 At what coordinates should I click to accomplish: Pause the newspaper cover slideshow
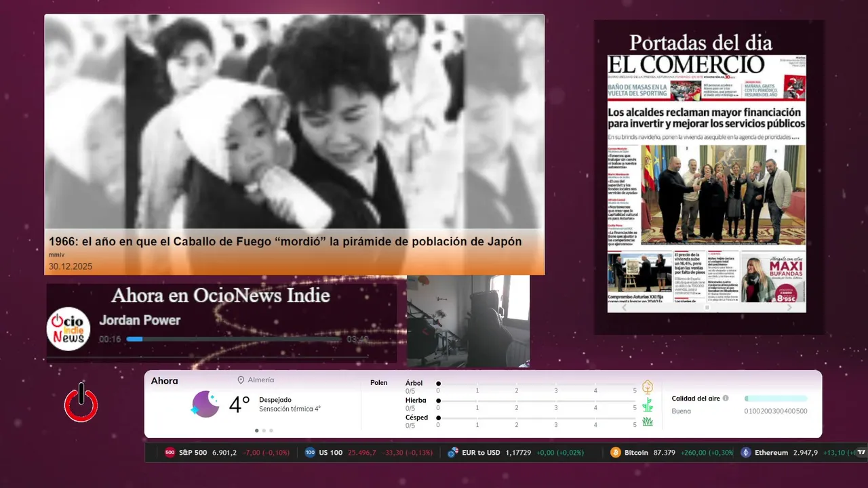point(707,307)
